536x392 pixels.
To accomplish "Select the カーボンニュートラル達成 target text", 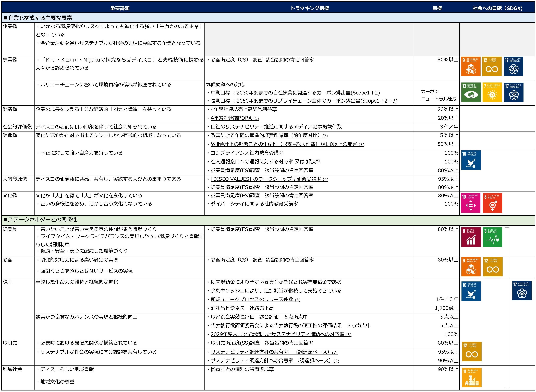I will click(x=438, y=95).
